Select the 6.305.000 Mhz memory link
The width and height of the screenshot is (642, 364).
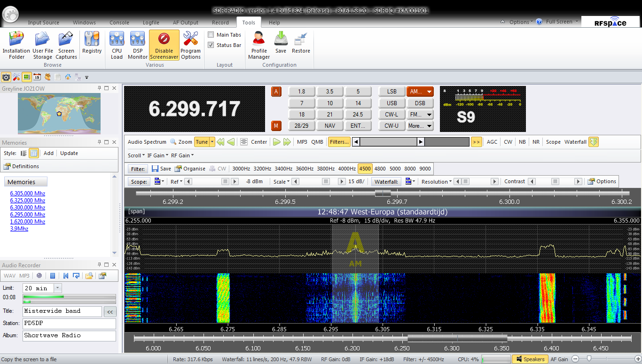pos(28,194)
